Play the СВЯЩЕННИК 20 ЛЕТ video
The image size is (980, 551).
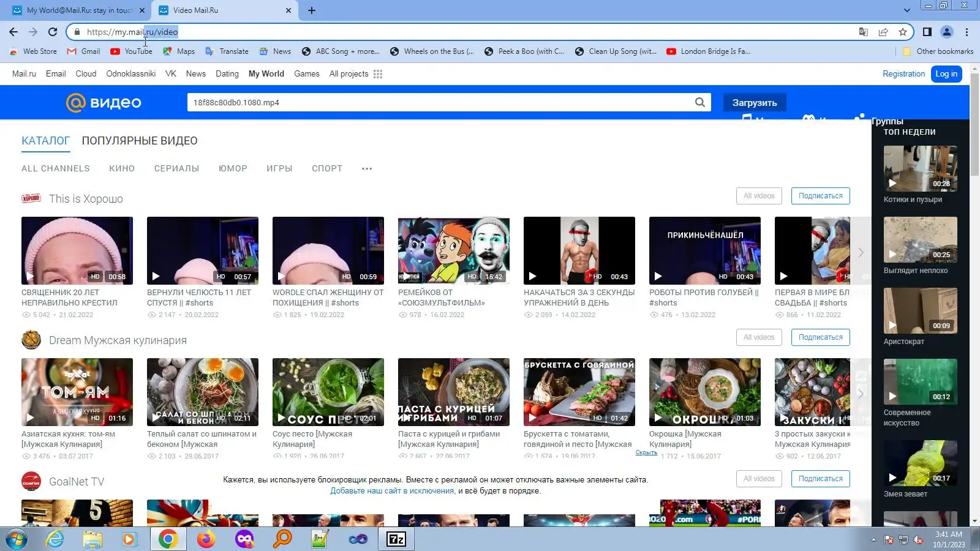(x=77, y=250)
